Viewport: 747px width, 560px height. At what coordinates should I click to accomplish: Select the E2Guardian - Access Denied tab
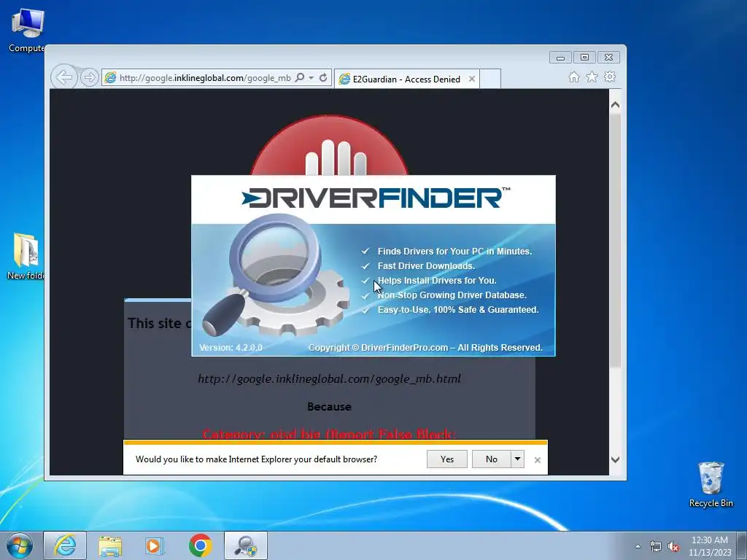(x=406, y=79)
